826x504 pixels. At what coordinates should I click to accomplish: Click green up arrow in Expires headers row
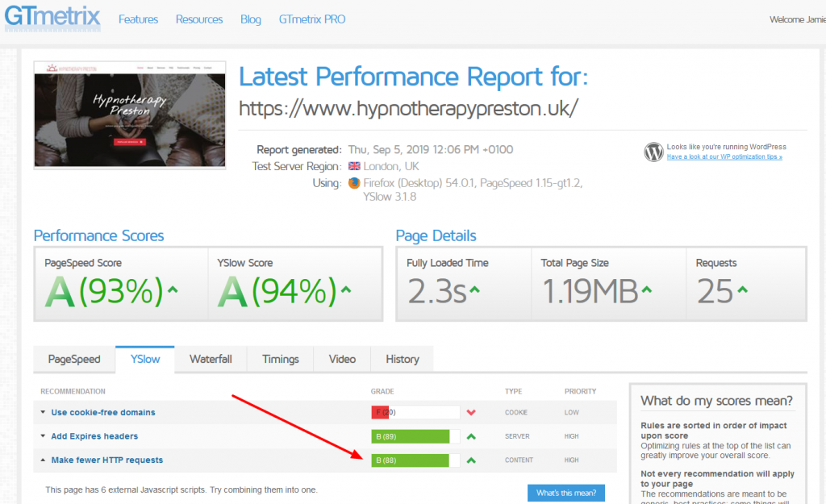[x=471, y=436]
